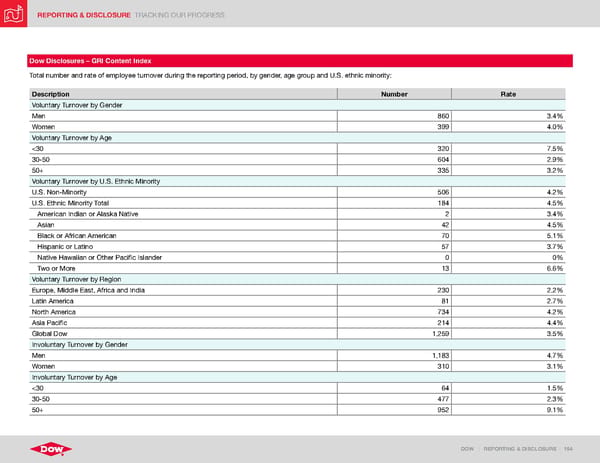Open the Tracking Our Progress header link
The image size is (600, 463).
click(179, 15)
